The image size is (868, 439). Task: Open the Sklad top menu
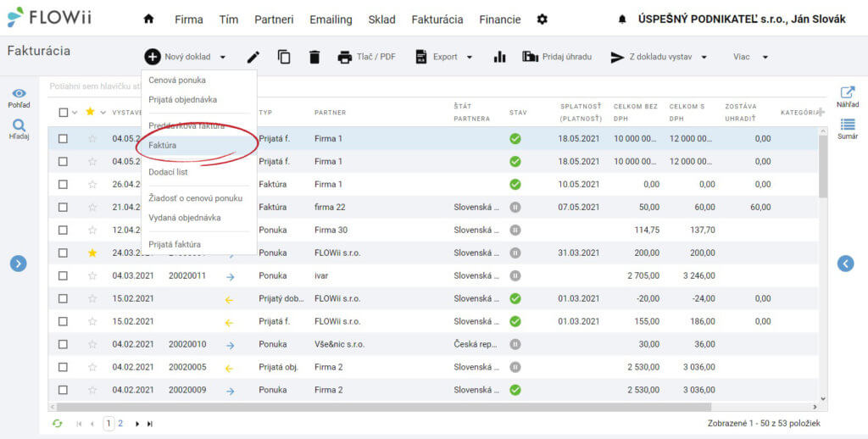point(382,19)
